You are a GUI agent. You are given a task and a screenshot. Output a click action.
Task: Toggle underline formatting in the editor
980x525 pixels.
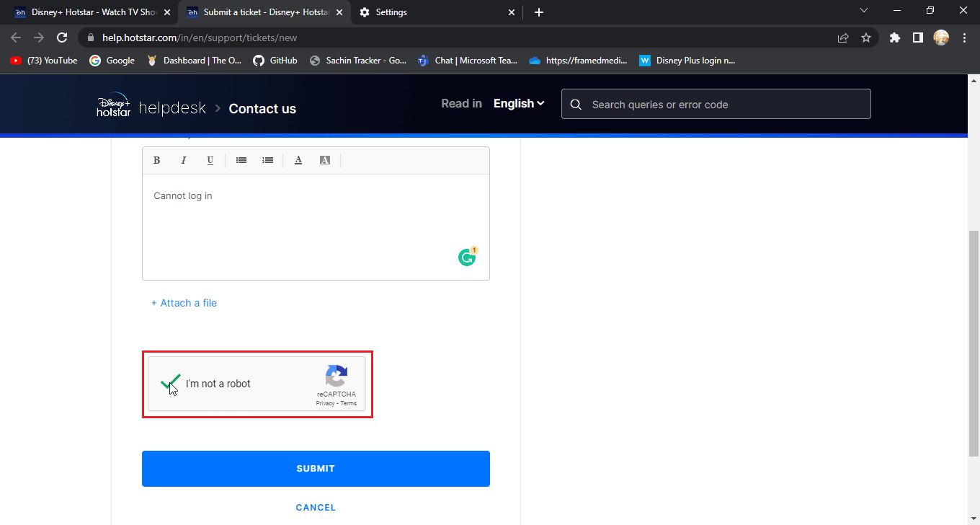210,160
